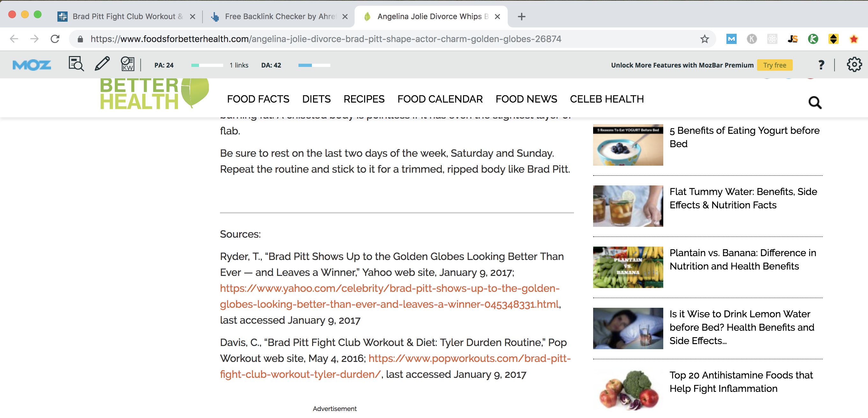Close the Brad Pitt Fight Club tab
Image resolution: width=868 pixels, height=418 pixels.
point(192,17)
